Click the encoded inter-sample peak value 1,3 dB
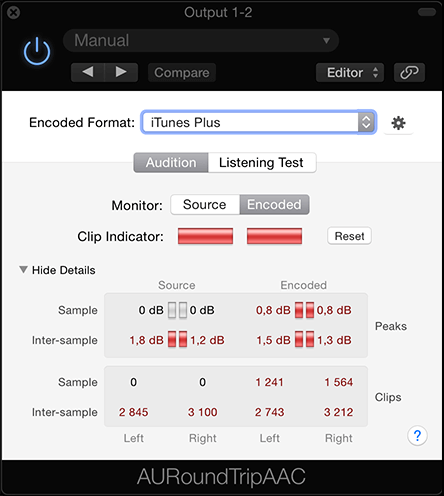 coord(334,340)
